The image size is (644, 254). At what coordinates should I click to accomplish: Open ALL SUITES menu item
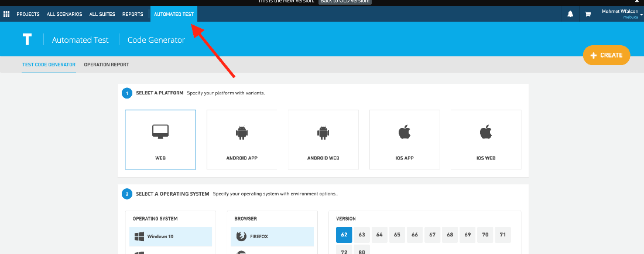[x=102, y=14]
